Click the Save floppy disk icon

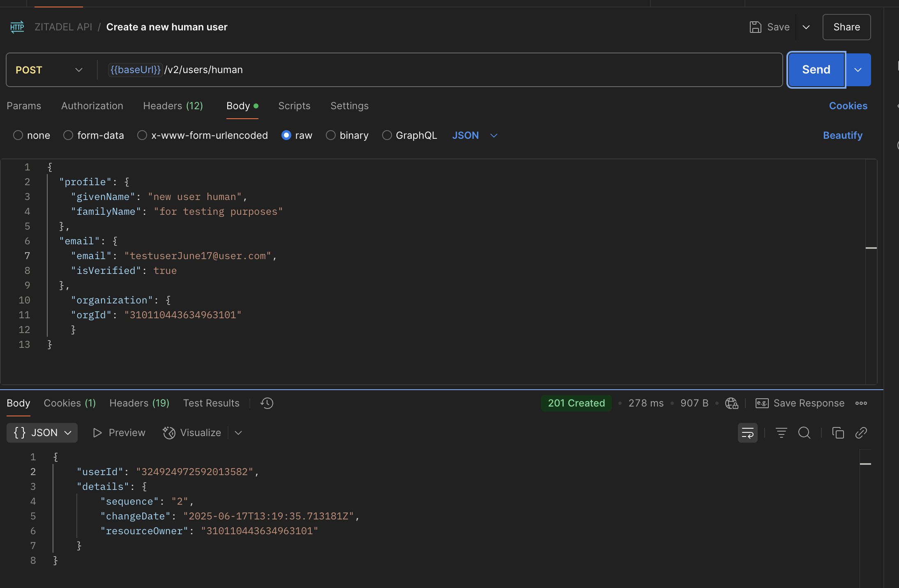pos(755,27)
